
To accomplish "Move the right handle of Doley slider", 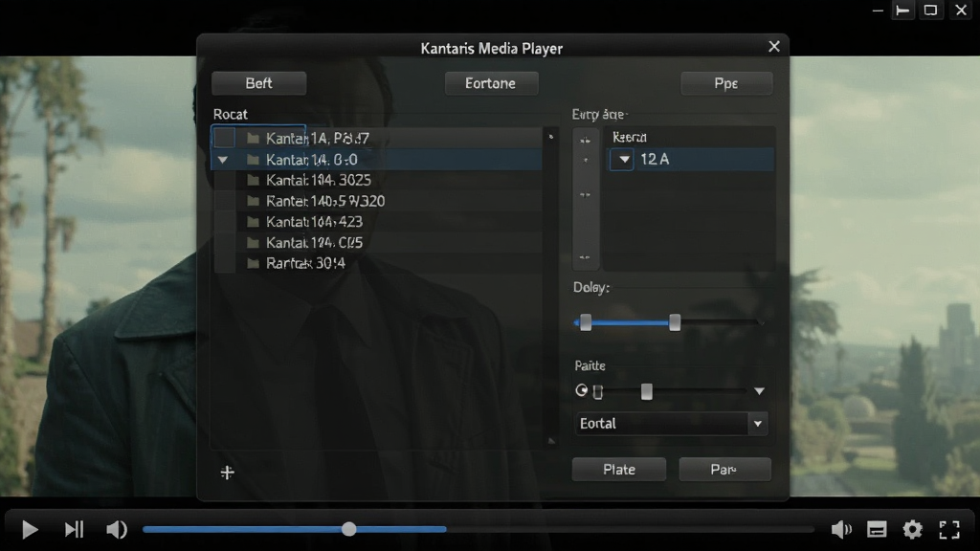I will [x=675, y=322].
